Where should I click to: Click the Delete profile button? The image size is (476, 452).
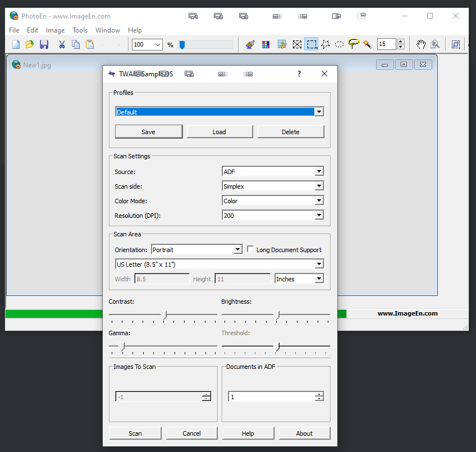click(291, 131)
